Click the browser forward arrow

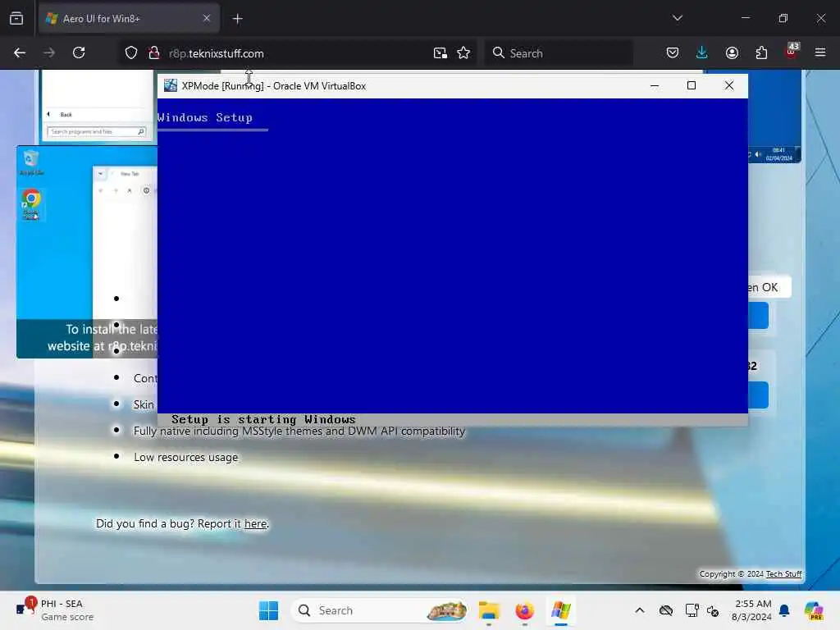pyautogui.click(x=49, y=52)
